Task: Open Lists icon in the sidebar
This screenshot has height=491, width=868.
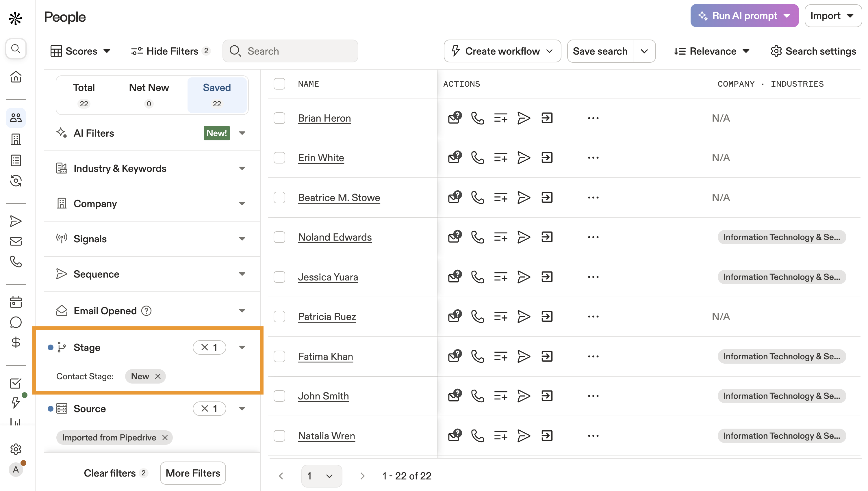Action: click(16, 161)
